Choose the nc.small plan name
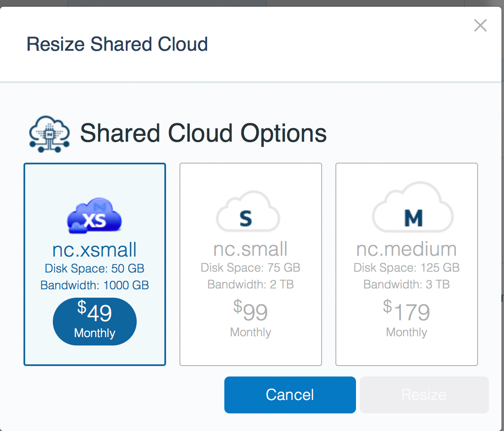 tap(250, 249)
